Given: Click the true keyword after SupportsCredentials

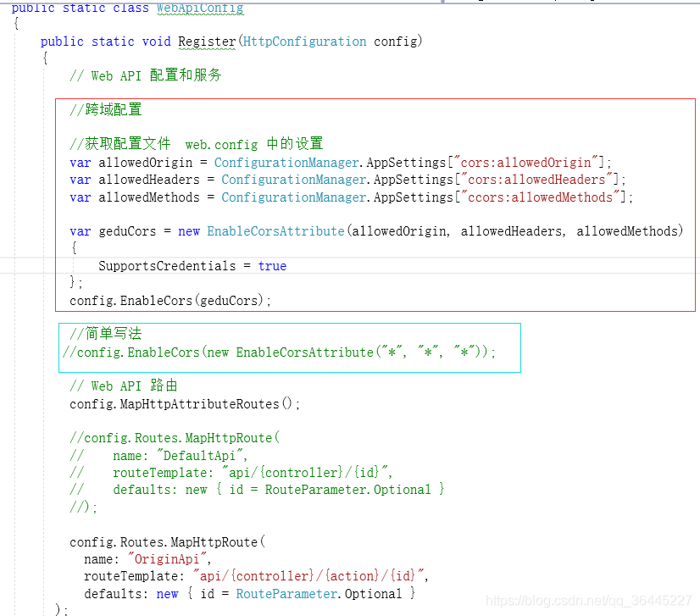Looking at the screenshot, I should [x=272, y=265].
